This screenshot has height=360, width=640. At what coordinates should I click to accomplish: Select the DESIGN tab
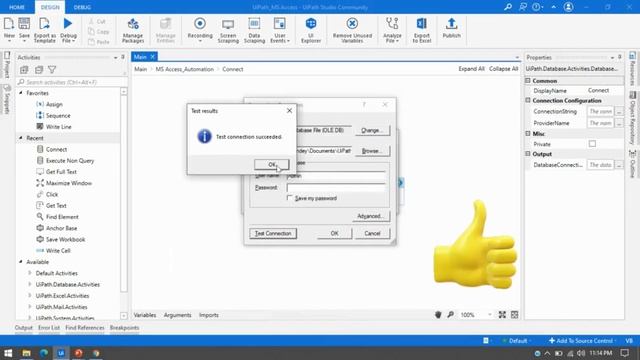pos(50,7)
